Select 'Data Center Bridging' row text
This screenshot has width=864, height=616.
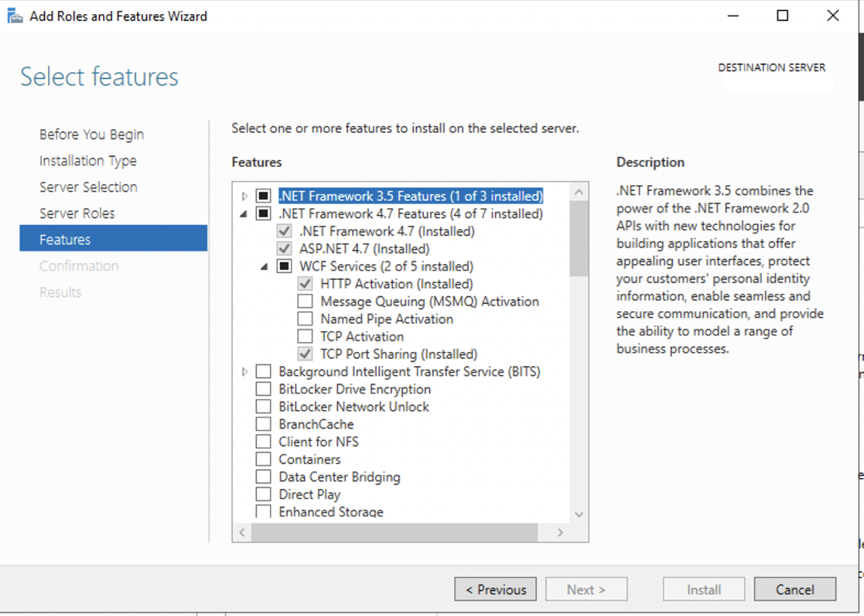coord(340,477)
